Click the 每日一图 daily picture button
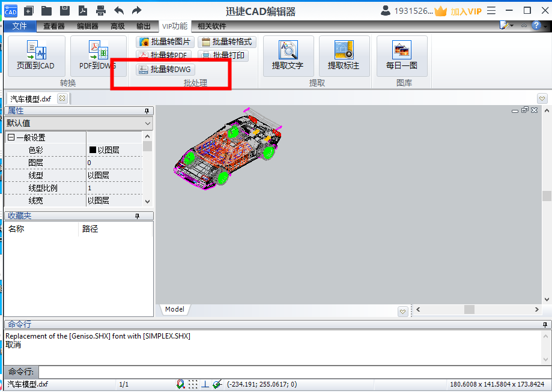 [x=402, y=56]
